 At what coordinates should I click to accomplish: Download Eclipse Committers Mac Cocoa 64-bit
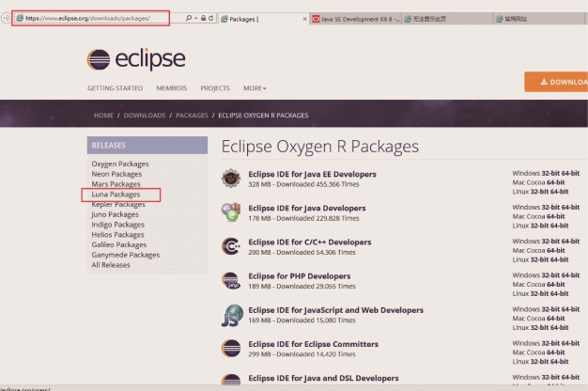[x=556, y=352]
